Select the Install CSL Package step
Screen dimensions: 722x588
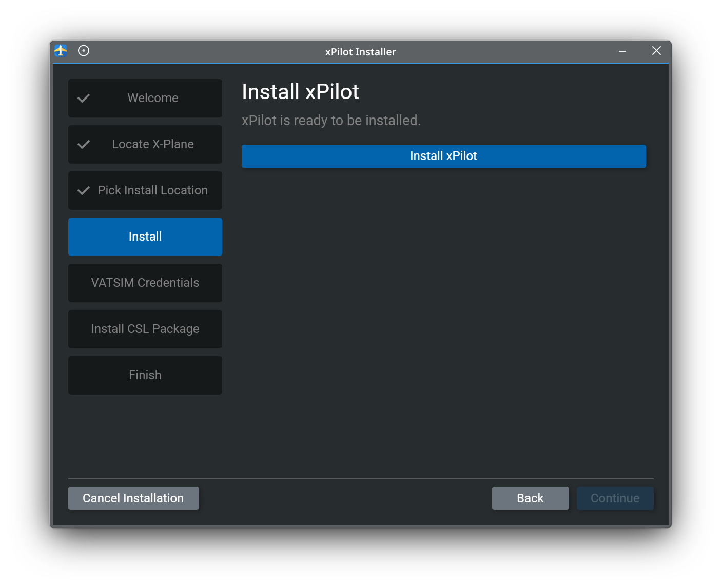pyautogui.click(x=145, y=329)
